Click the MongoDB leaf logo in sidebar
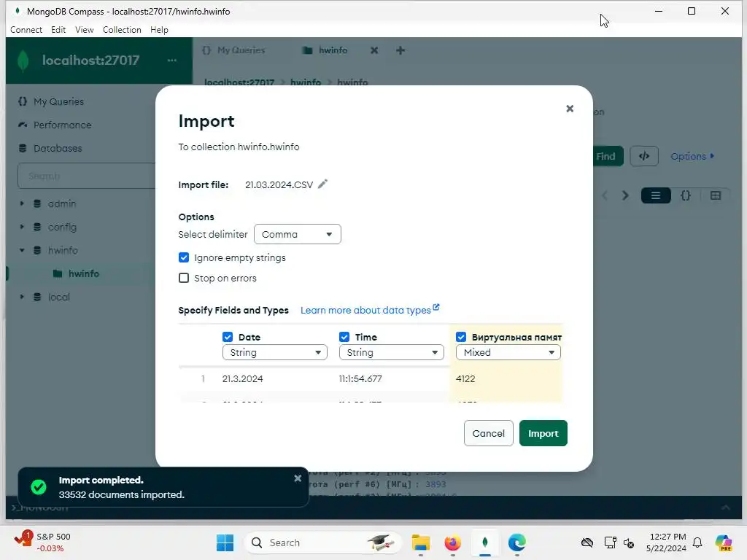747x560 pixels. 23,61
